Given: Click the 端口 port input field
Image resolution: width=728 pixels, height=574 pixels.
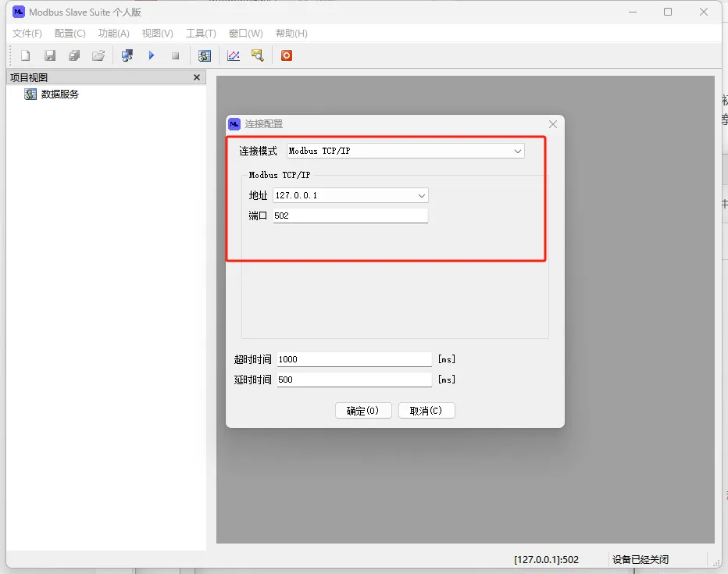Looking at the screenshot, I should (x=351, y=216).
